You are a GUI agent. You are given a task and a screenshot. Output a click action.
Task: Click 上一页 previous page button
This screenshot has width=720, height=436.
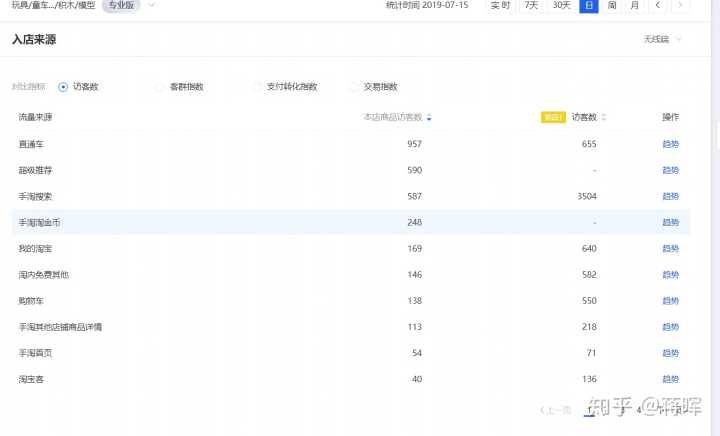pyautogui.click(x=556, y=410)
